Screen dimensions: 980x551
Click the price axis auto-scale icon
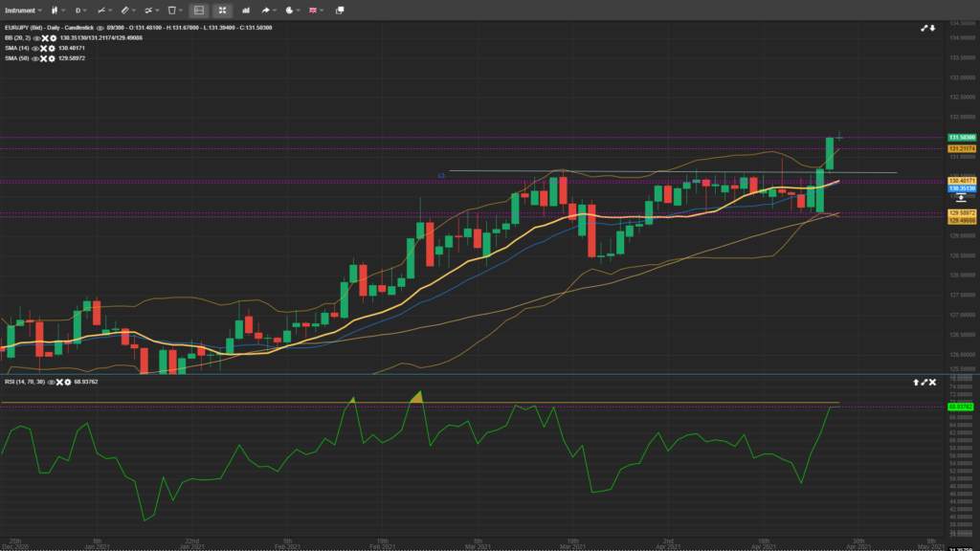coord(961,198)
